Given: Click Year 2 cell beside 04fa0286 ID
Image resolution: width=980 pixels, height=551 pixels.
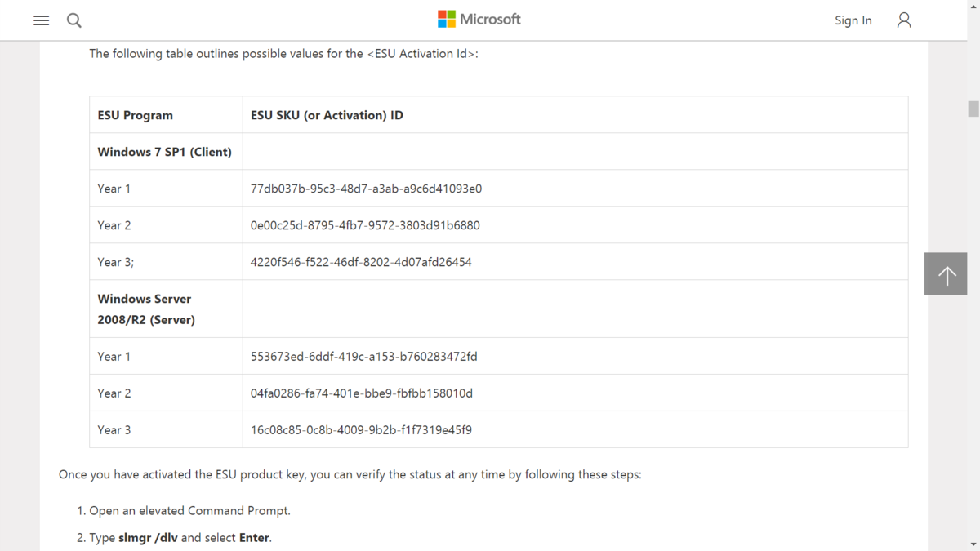Looking at the screenshot, I should click(x=166, y=393).
